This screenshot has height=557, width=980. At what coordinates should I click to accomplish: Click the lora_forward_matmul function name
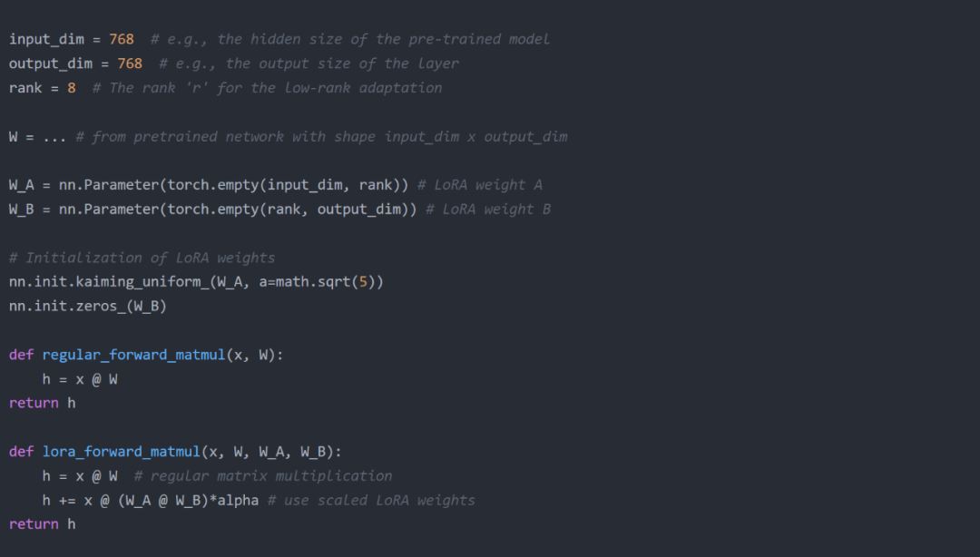coord(121,452)
